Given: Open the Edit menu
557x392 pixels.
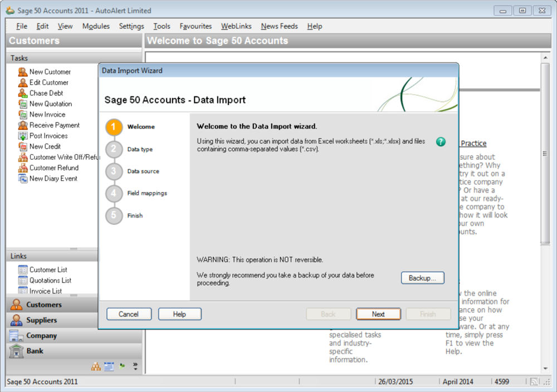Looking at the screenshot, I should (x=42, y=26).
